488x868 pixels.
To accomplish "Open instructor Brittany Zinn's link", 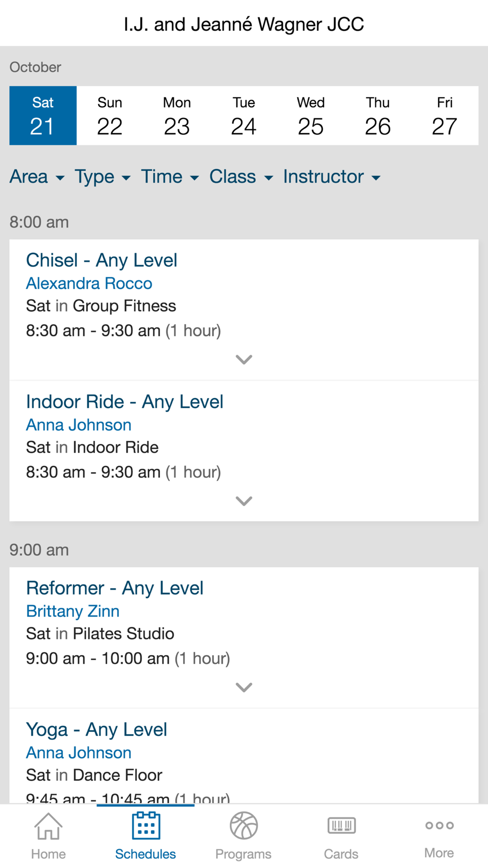I will 73,611.
